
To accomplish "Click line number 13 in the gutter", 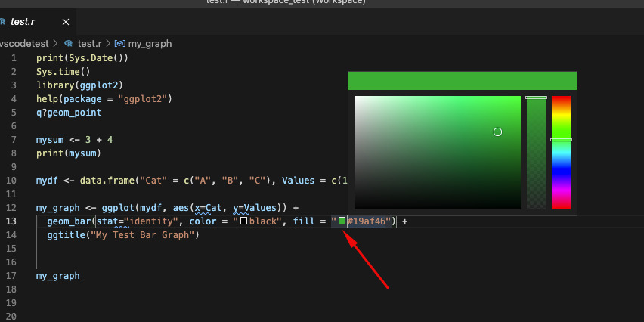I will [11, 221].
